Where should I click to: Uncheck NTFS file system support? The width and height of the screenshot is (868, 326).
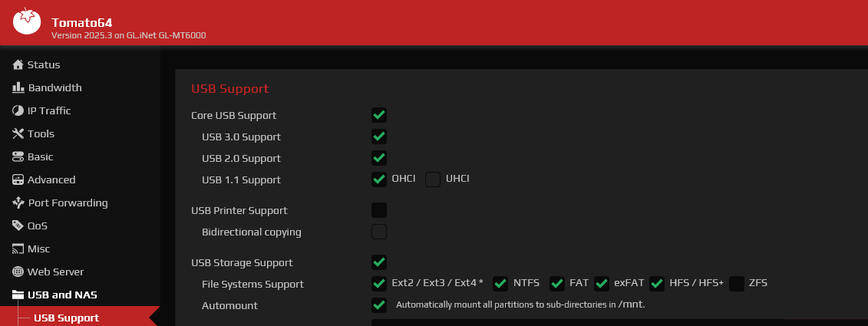[x=500, y=283]
